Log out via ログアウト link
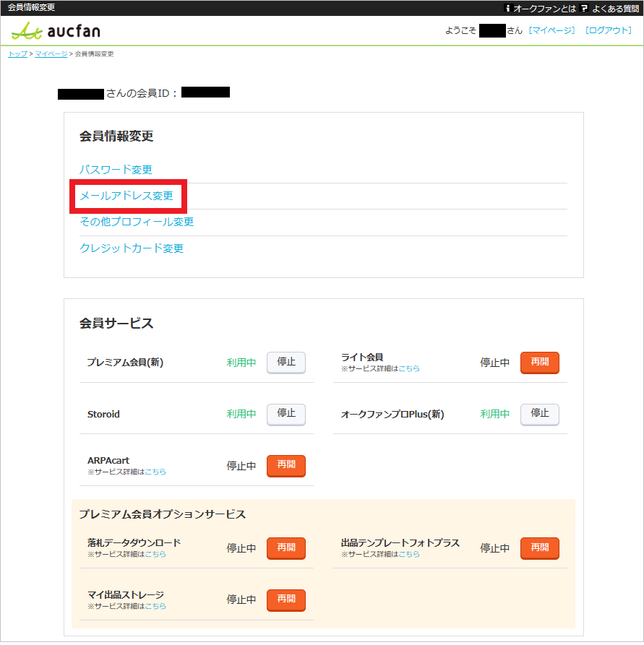The height and width of the screenshot is (645, 644). [x=610, y=31]
